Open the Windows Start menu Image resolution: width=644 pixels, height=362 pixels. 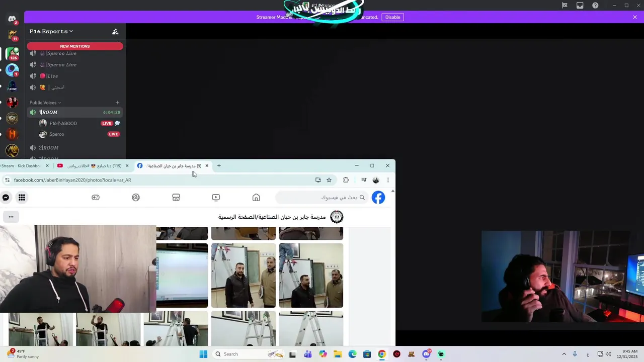[203, 354]
